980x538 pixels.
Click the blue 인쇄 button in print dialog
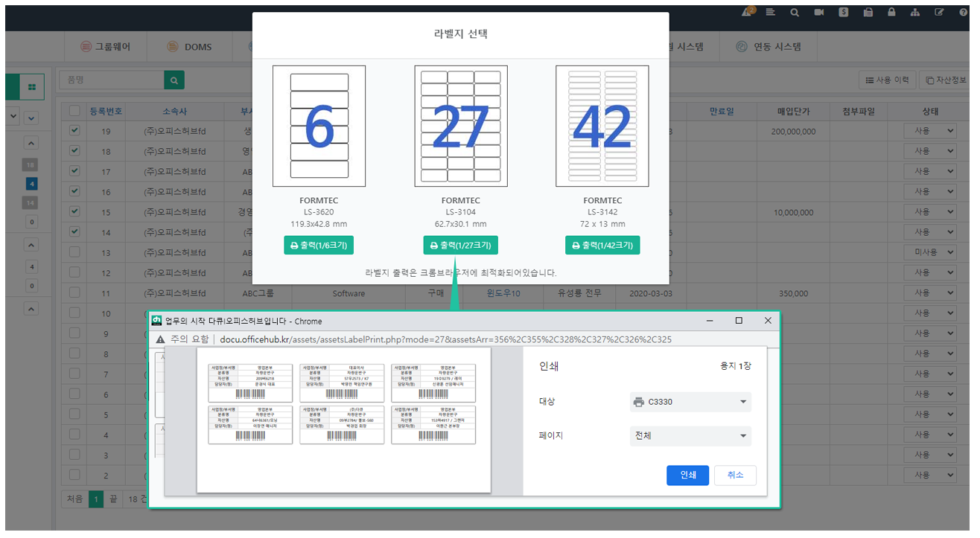(x=687, y=475)
